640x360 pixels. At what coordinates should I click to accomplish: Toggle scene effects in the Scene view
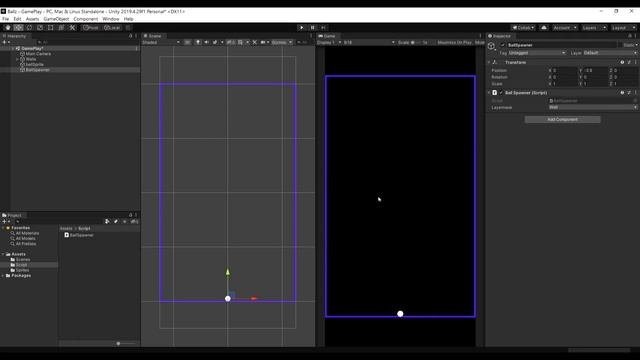[x=215, y=42]
